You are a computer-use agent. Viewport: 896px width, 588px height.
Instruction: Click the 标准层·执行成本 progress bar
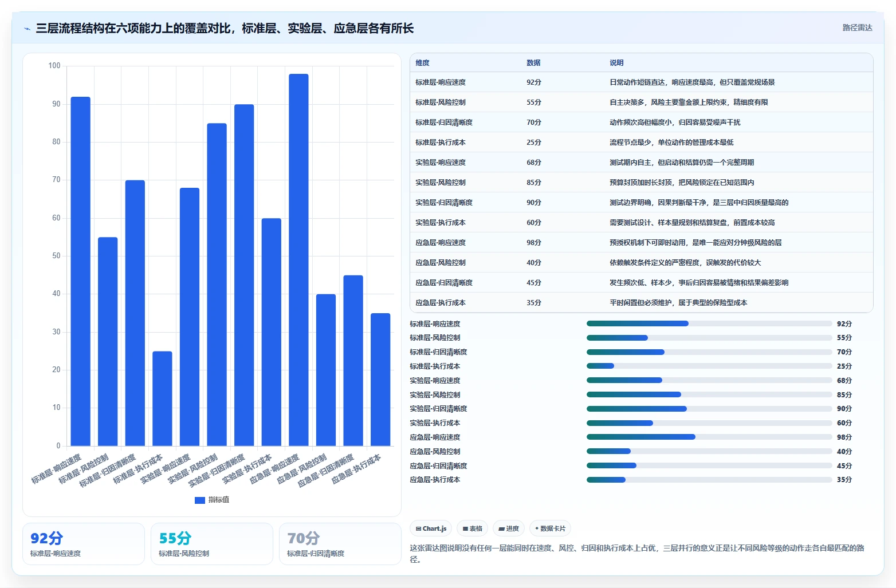click(709, 366)
